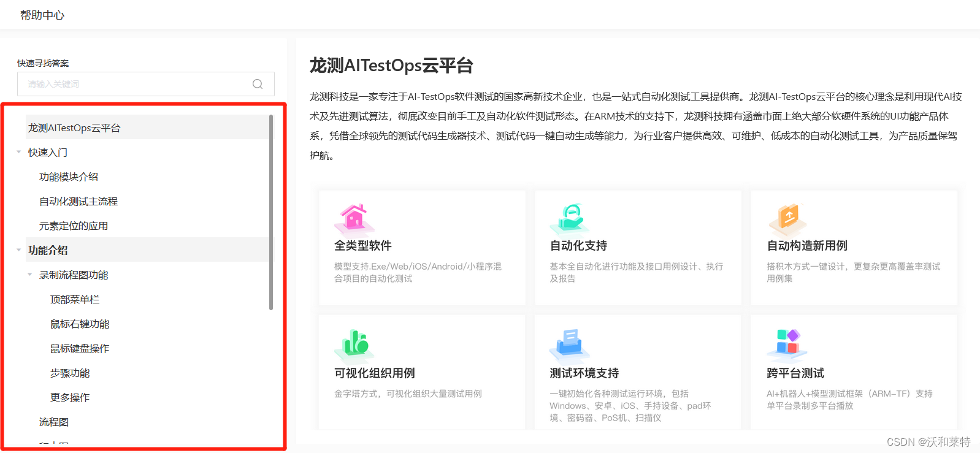Image resolution: width=980 pixels, height=453 pixels.
Task: Collapse the 功能介绍 tree arrow
Action: pyautogui.click(x=19, y=250)
